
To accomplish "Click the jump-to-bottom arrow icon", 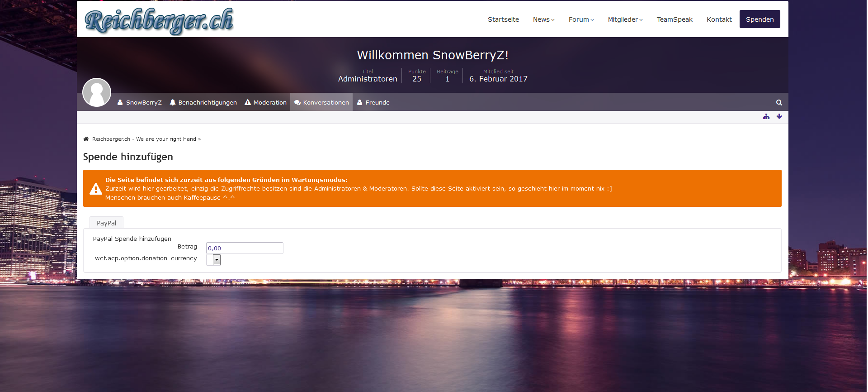I will pyautogui.click(x=779, y=117).
